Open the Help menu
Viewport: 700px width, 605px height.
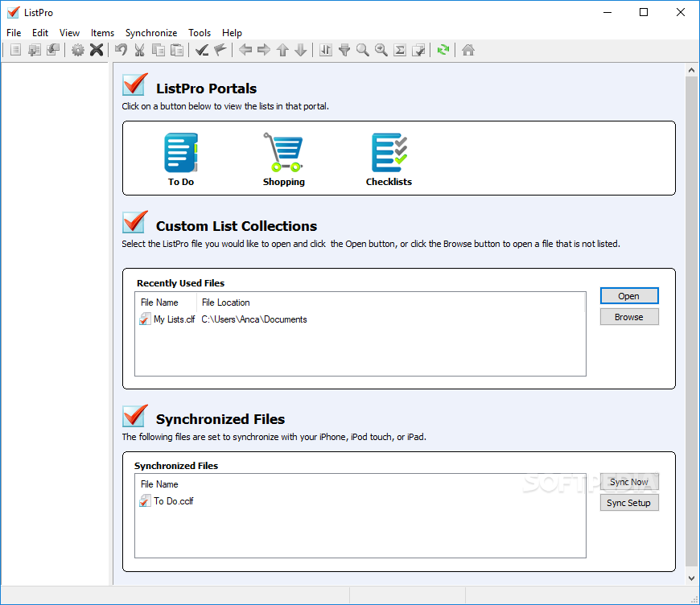233,33
